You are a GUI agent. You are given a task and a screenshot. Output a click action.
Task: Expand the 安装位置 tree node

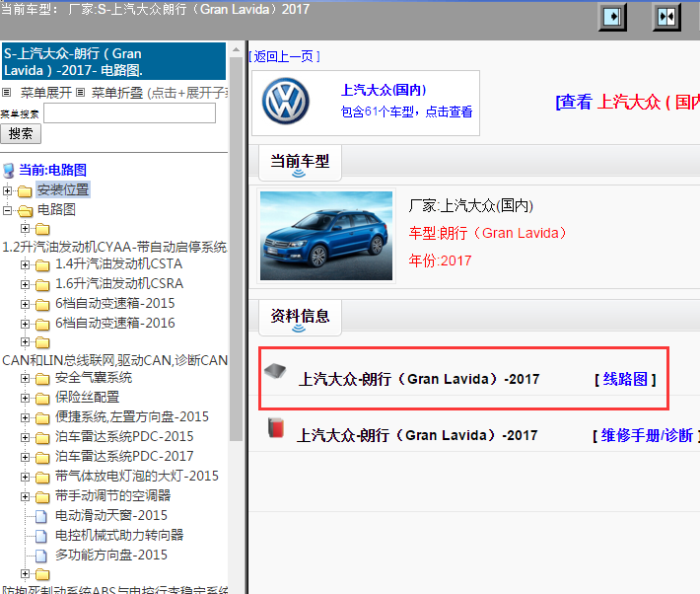pos(7,190)
